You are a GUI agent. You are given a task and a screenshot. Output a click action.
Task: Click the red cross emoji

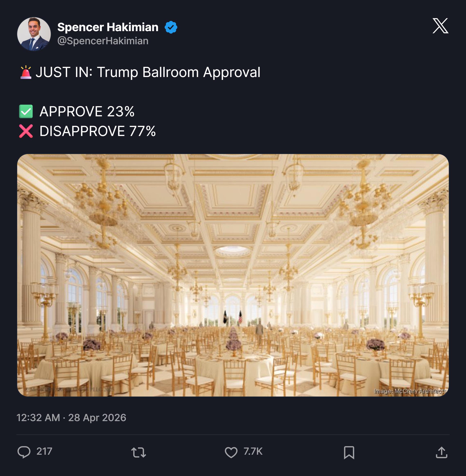click(26, 131)
